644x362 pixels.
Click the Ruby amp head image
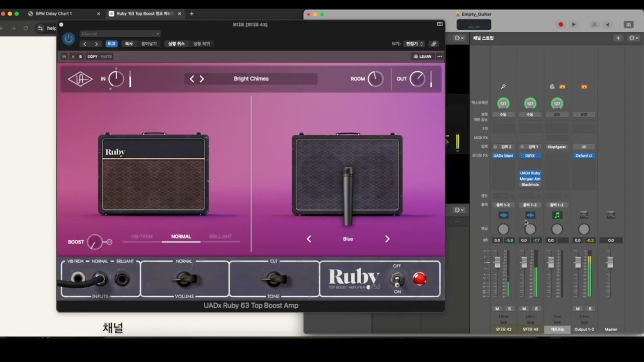click(153, 174)
